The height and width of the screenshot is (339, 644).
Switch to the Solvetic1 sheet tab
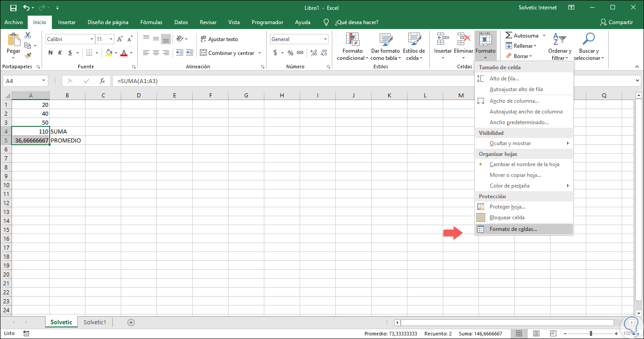tap(95, 322)
